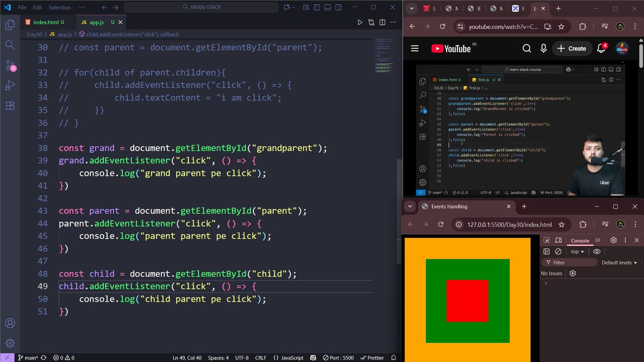Screen dimensions: 644x362
Task: Clear the DevTools console
Action: tap(558, 252)
